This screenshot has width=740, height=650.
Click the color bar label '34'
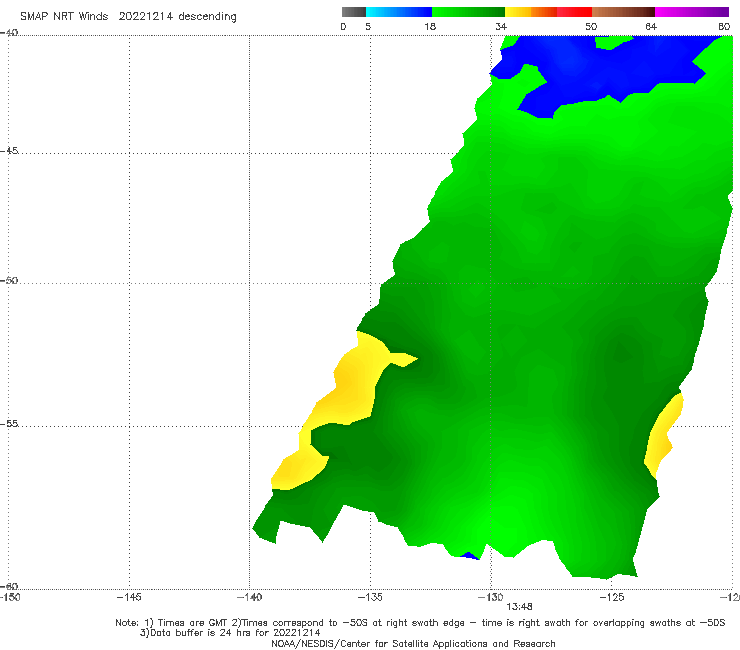[501, 26]
